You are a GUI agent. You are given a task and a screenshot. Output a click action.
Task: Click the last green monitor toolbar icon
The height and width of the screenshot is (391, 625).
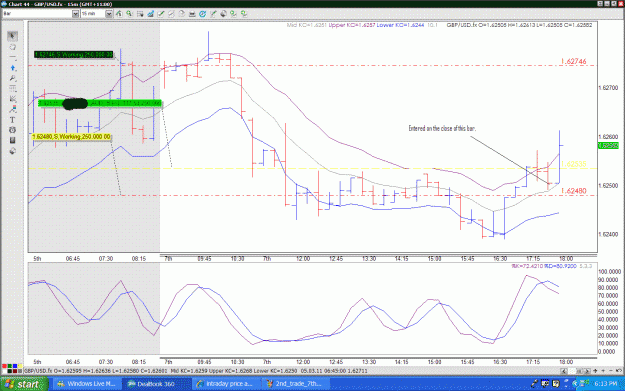244,14
